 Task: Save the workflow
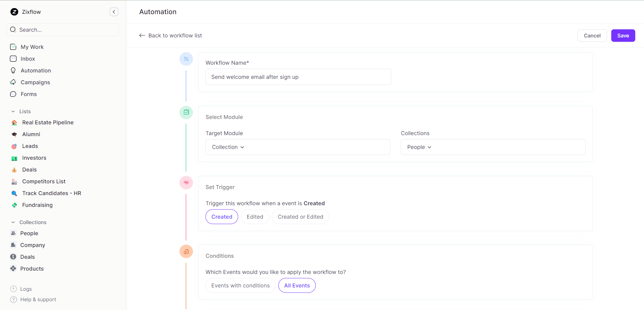tap(623, 35)
